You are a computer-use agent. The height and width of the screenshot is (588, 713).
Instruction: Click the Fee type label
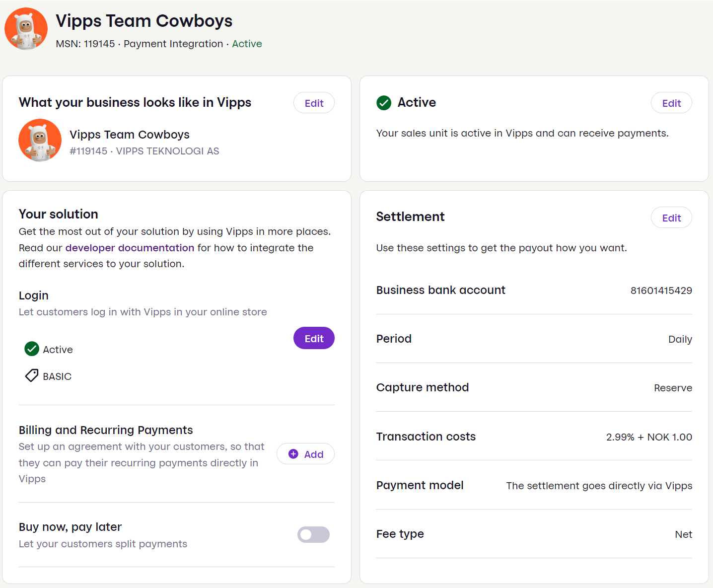coord(400,534)
